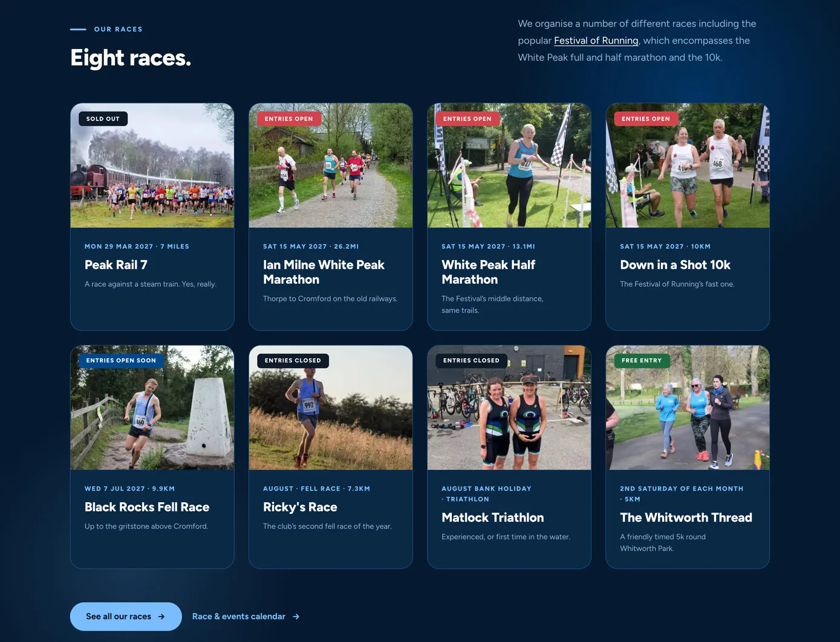Click 'Up to the gritstone above Cromford' text
The width and height of the screenshot is (840, 642).
point(146,526)
